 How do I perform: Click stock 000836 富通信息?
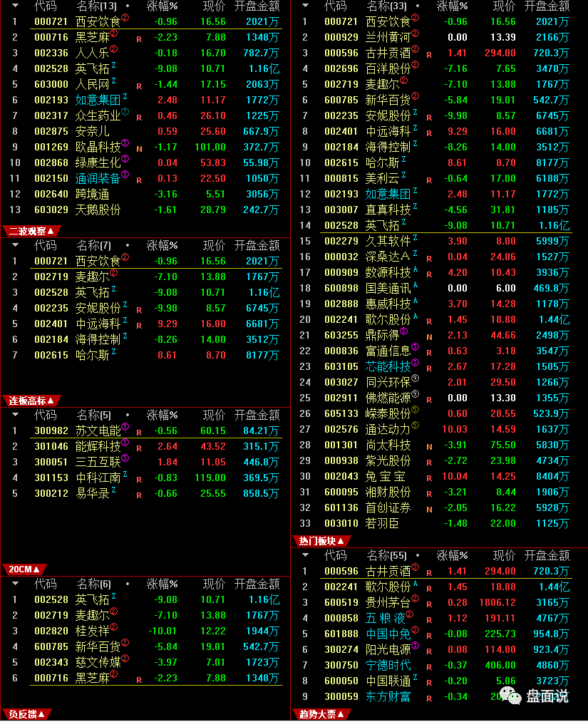pyautogui.click(x=435, y=351)
